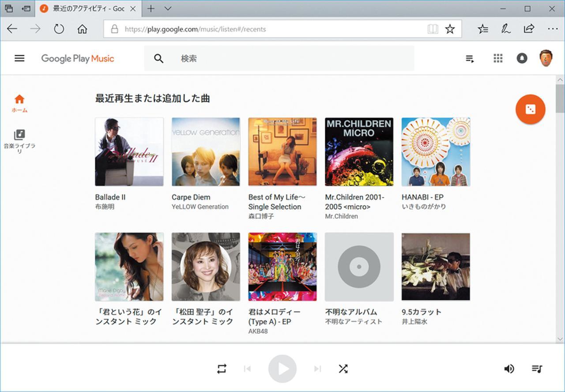
Task: Click the scrollbar down arrow
Action: [x=560, y=339]
